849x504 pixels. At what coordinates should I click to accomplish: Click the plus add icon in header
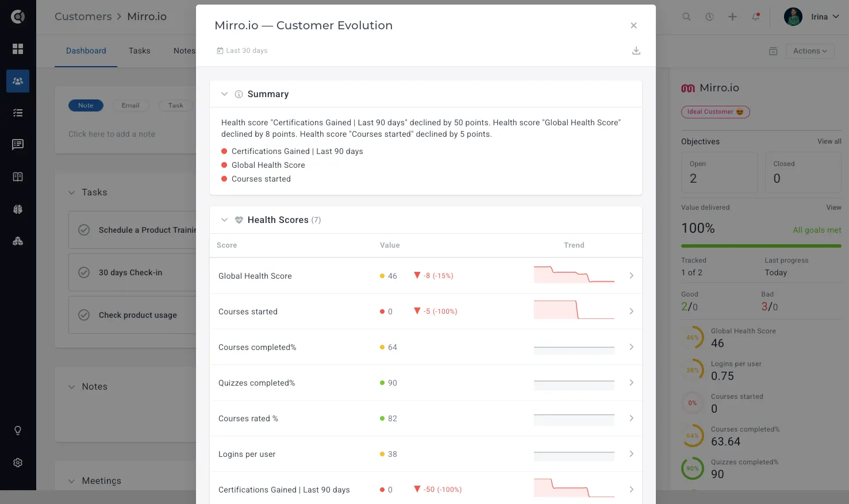[732, 17]
